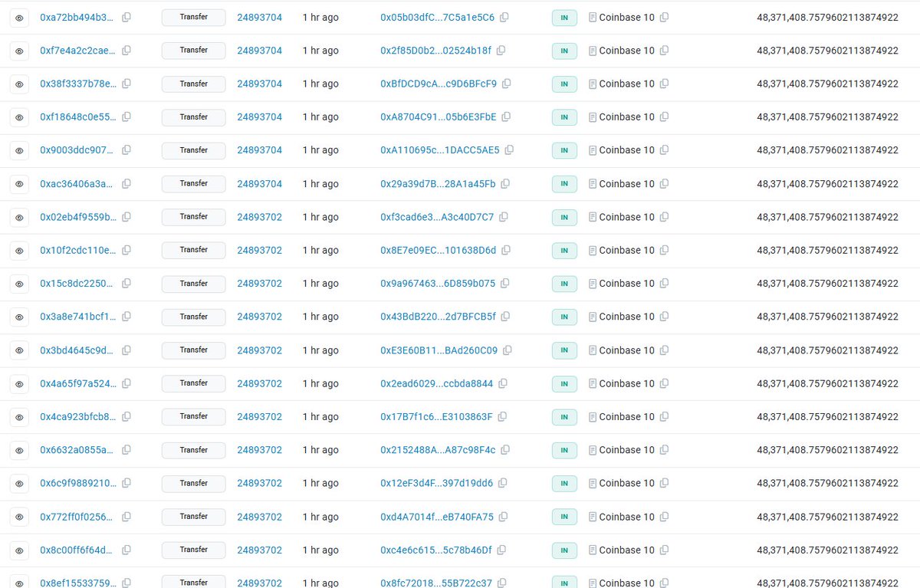Copy transaction hash 0x772ff0f0256
This screenshot has width=920, height=588.
[127, 517]
